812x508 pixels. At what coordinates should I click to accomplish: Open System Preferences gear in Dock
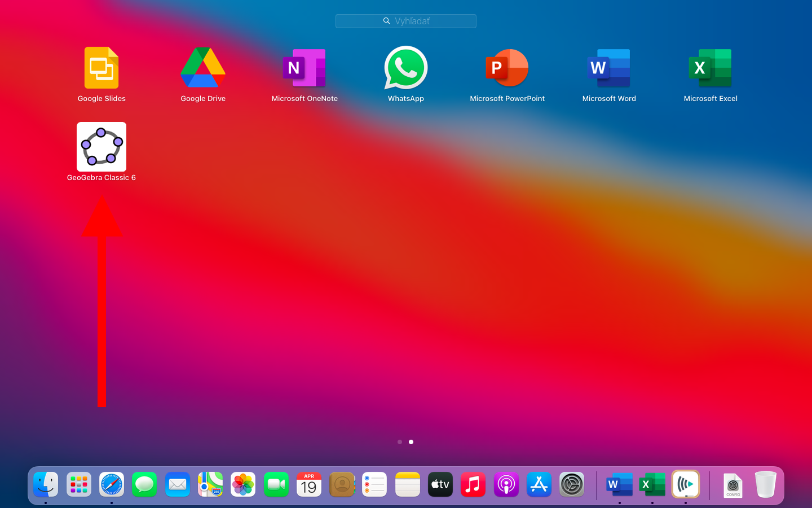pyautogui.click(x=572, y=485)
